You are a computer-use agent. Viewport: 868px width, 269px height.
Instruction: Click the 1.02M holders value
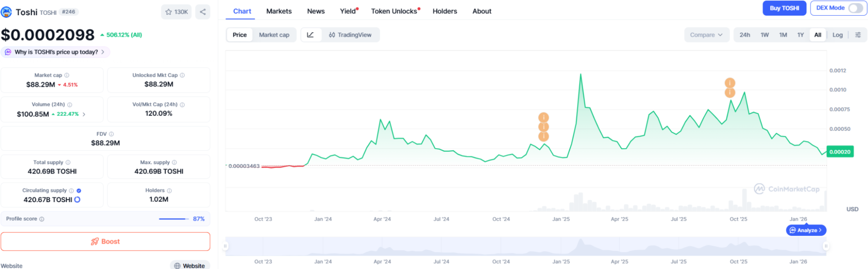coord(159,199)
